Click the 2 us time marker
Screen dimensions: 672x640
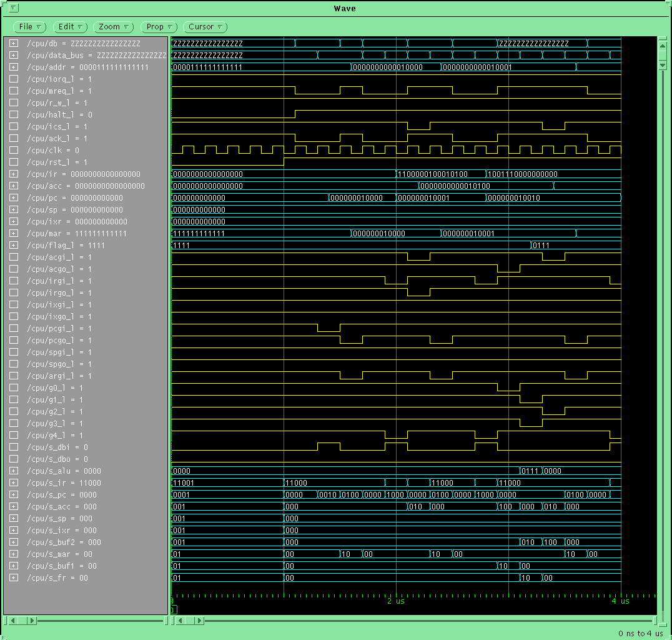pos(396,601)
